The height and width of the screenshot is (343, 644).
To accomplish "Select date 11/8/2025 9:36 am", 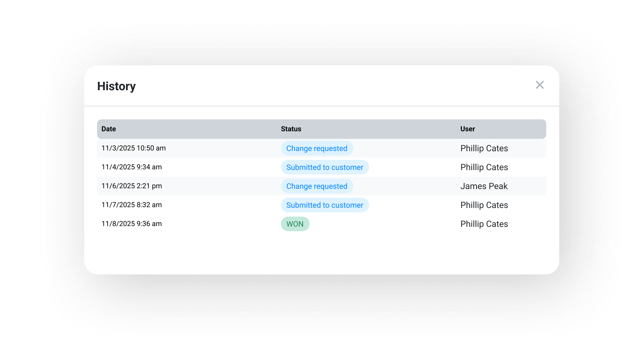I will 131,224.
